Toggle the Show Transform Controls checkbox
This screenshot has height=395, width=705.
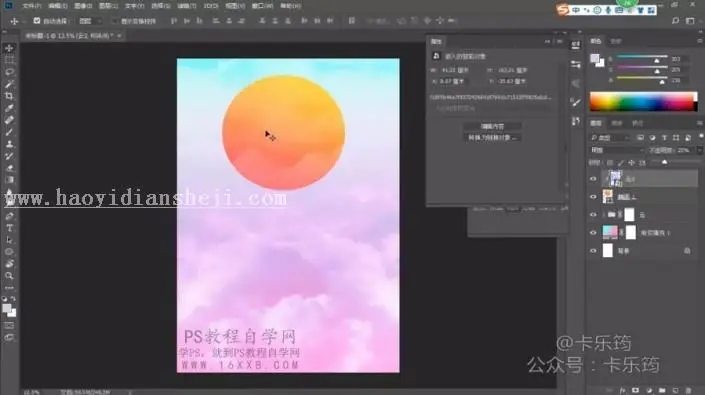[114, 21]
